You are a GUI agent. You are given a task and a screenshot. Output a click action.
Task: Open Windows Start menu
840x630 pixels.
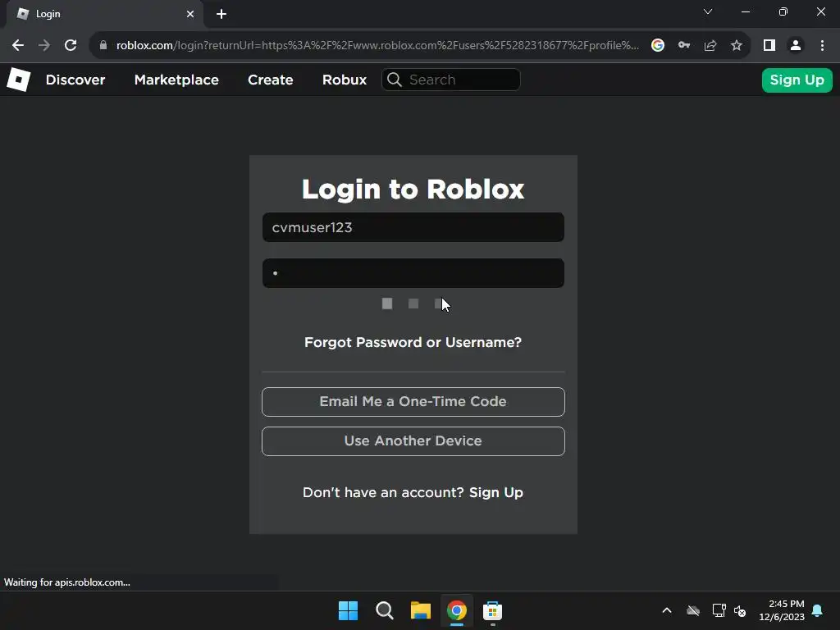[x=348, y=610]
